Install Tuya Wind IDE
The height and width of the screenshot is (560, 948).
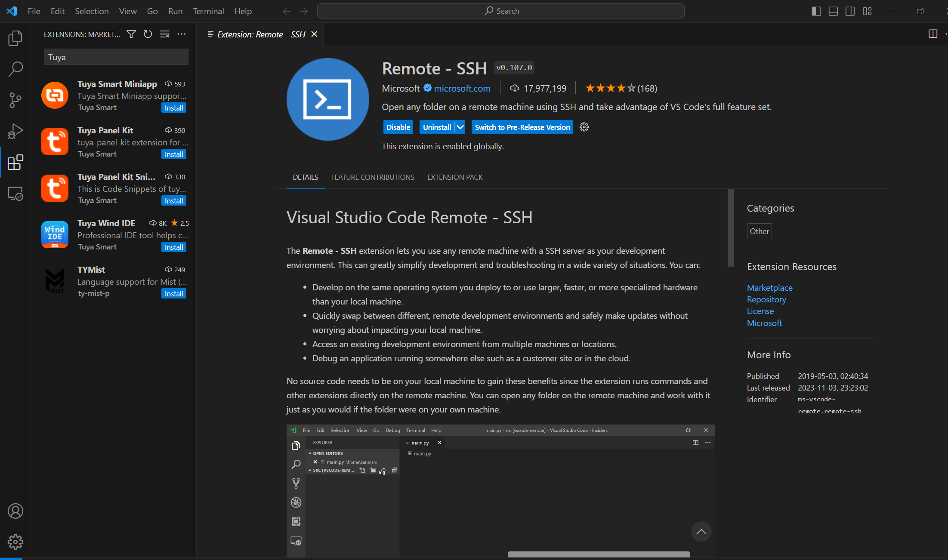[x=174, y=247]
